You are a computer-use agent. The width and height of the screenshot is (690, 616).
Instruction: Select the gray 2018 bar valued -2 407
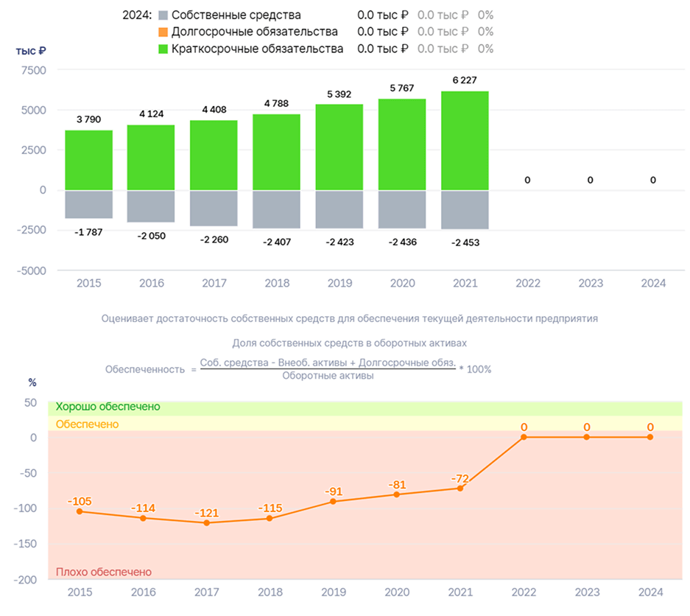click(276, 209)
